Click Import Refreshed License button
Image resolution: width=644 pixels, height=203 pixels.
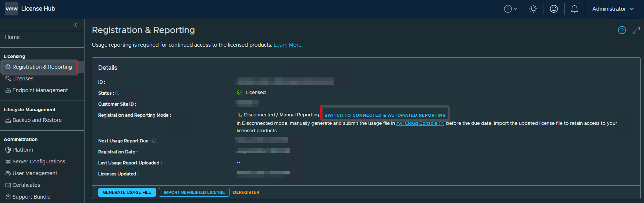click(x=194, y=192)
